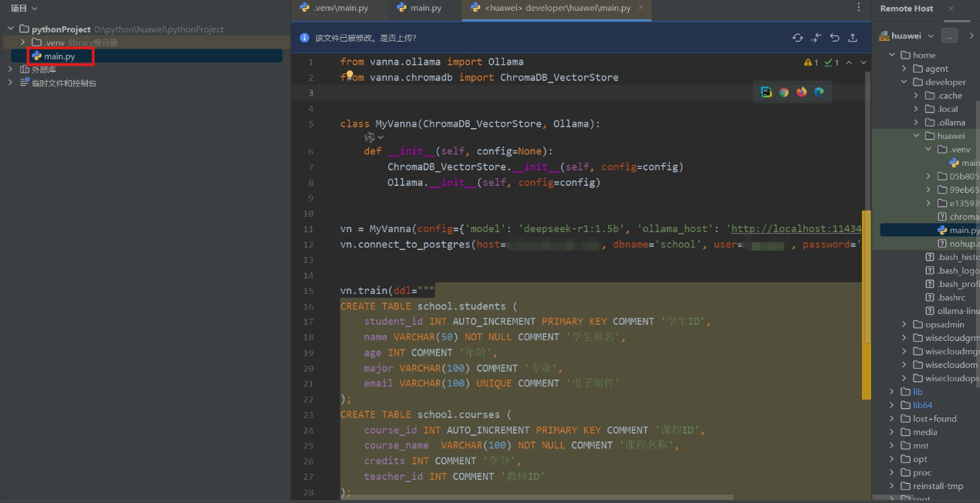The height and width of the screenshot is (503, 980).
Task: Select the Remote Host panel tab
Action: [x=907, y=8]
